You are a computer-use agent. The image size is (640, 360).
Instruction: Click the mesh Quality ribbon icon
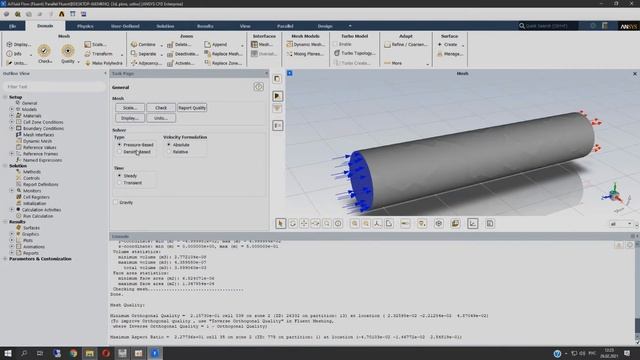pyautogui.click(x=68, y=51)
